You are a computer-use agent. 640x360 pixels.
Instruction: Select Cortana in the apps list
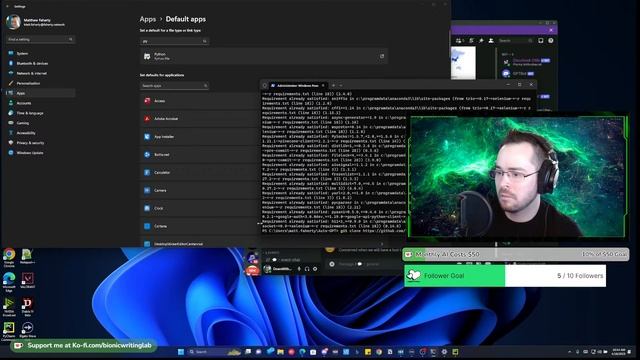click(200, 226)
